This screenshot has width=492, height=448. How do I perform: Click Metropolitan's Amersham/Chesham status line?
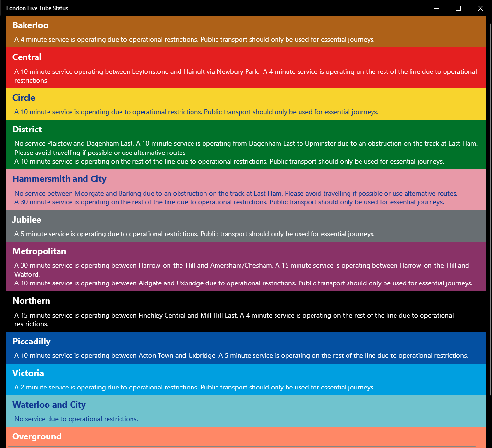click(241, 270)
